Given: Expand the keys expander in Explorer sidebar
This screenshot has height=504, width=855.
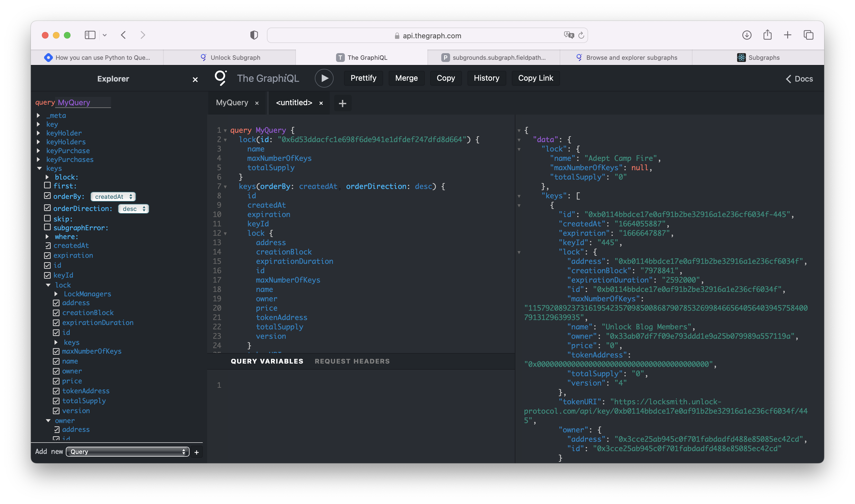Looking at the screenshot, I should coord(39,168).
